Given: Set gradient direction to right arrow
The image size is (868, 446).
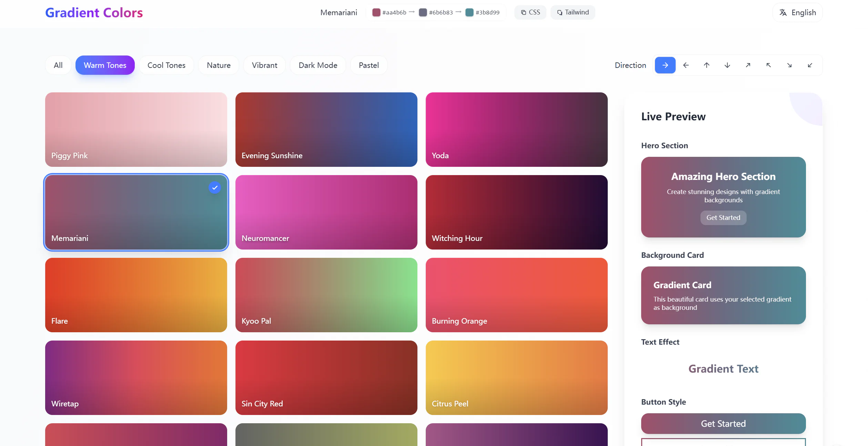Looking at the screenshot, I should click(665, 65).
